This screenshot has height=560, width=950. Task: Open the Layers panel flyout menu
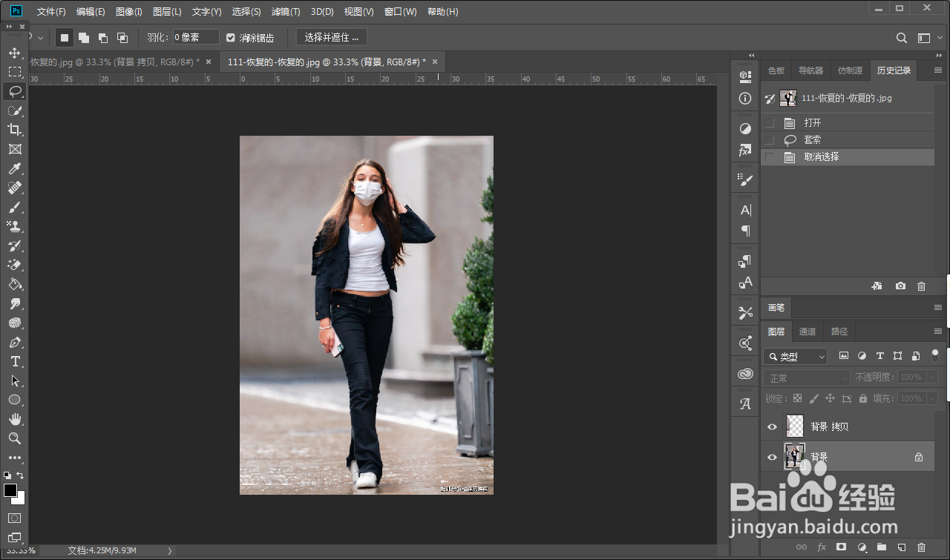pyautogui.click(x=937, y=332)
